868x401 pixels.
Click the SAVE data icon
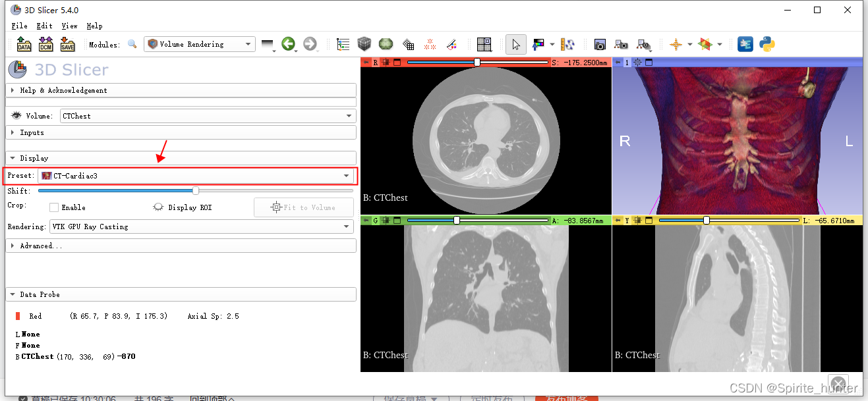[x=67, y=44]
